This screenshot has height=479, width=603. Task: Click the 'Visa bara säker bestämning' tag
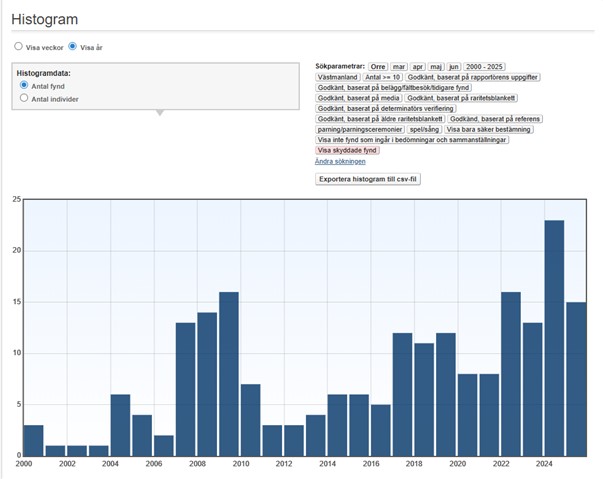pyautogui.click(x=490, y=129)
